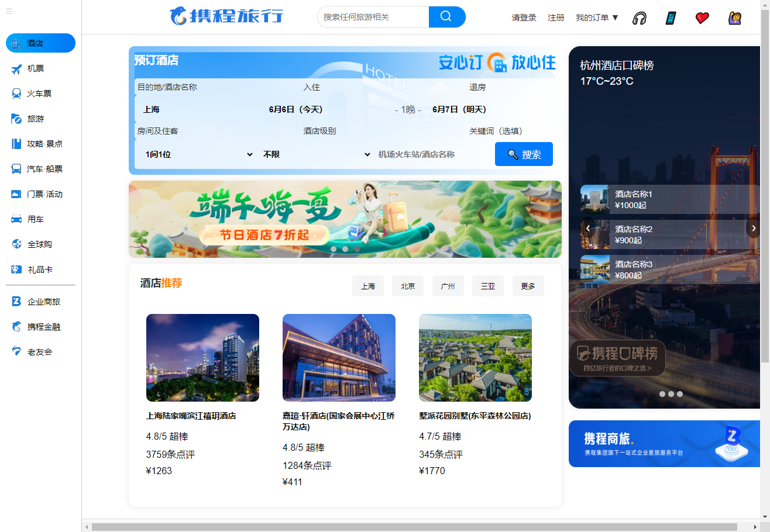Click next arrow on hotel ranking carousel
The height and width of the screenshot is (532, 770).
pos(754,228)
